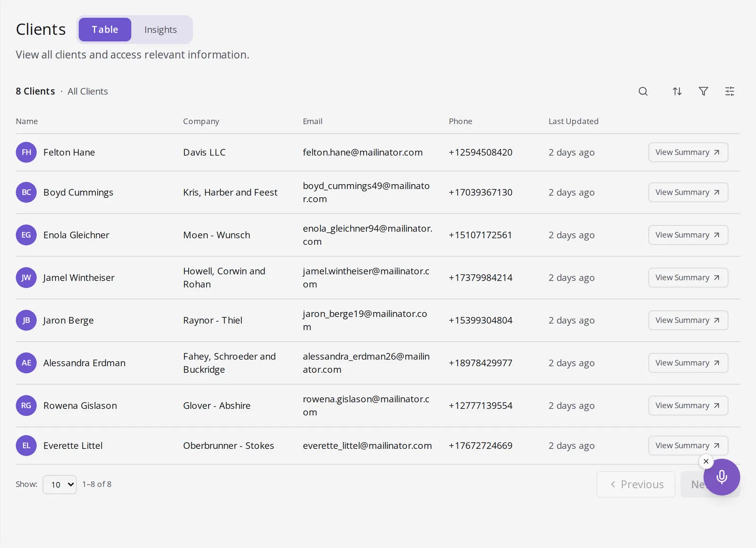Screen dimensions: 756x548
Task: Click the company Davis LLC
Action: [205, 152]
